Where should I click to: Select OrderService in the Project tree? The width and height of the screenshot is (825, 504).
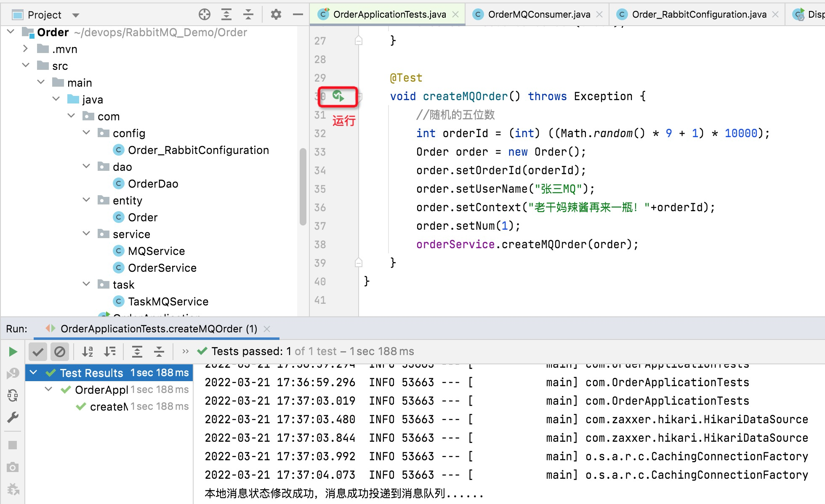162,268
